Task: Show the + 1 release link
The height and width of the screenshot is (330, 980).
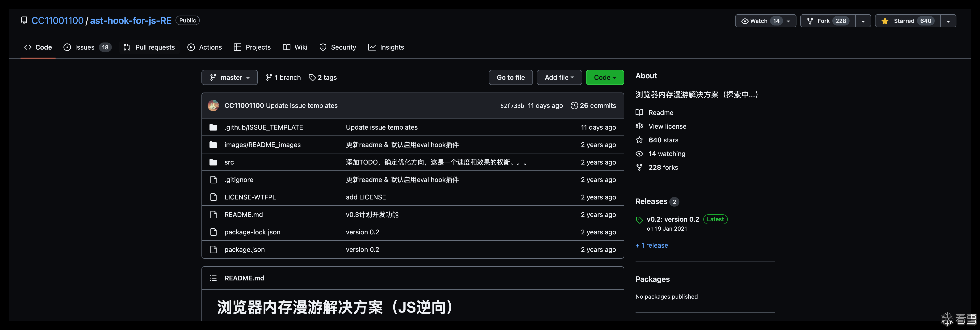Action: 652,245
